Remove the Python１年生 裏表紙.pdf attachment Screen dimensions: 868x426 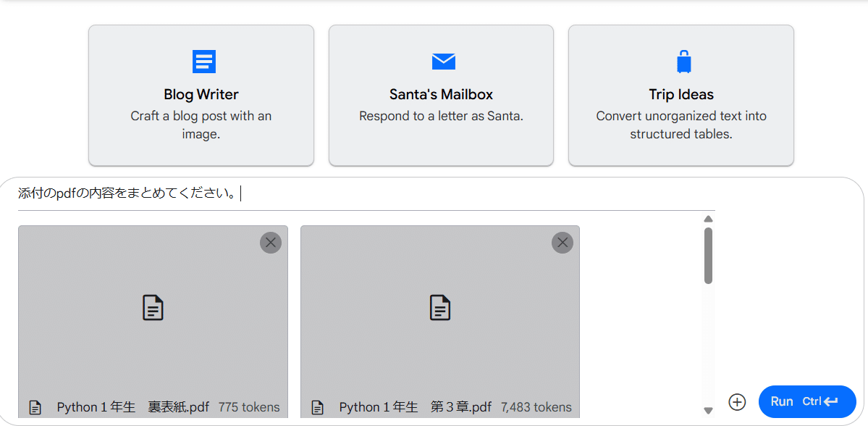coord(271,243)
